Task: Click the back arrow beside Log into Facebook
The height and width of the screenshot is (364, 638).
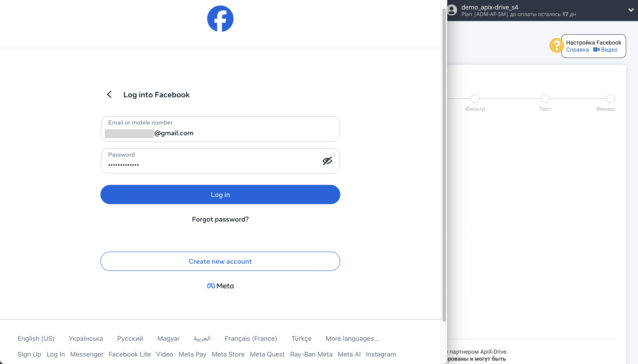Action: 110,94
